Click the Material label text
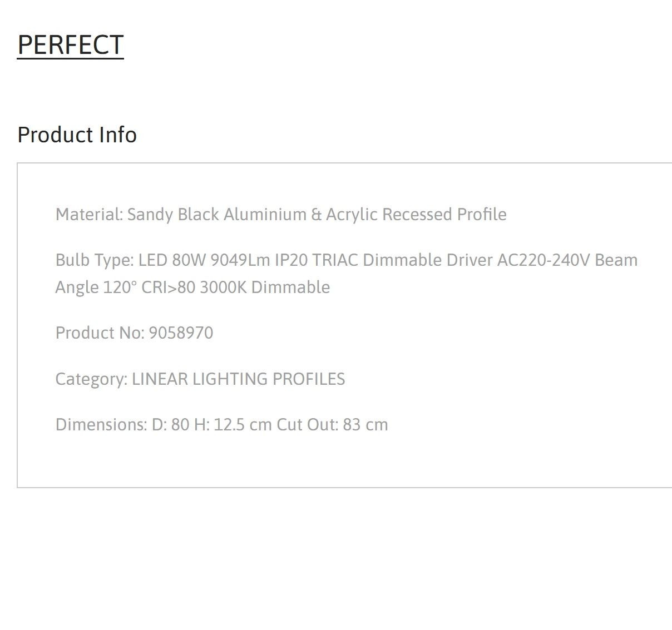Image resolution: width=672 pixels, height=630 pixels. coord(89,214)
